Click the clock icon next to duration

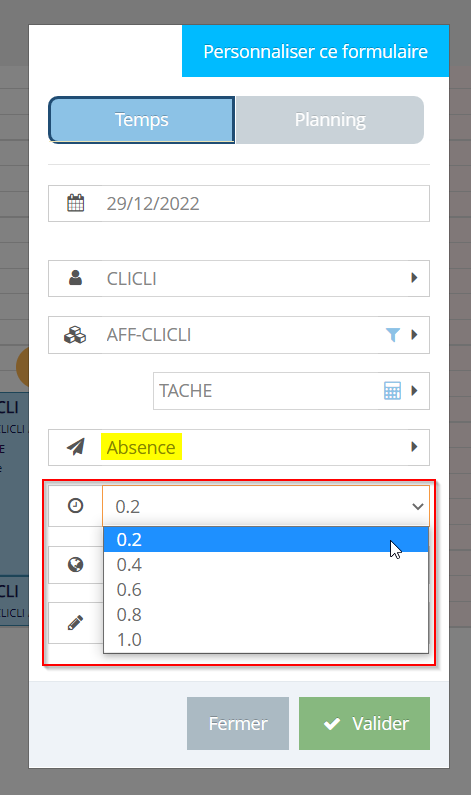[x=76, y=505]
